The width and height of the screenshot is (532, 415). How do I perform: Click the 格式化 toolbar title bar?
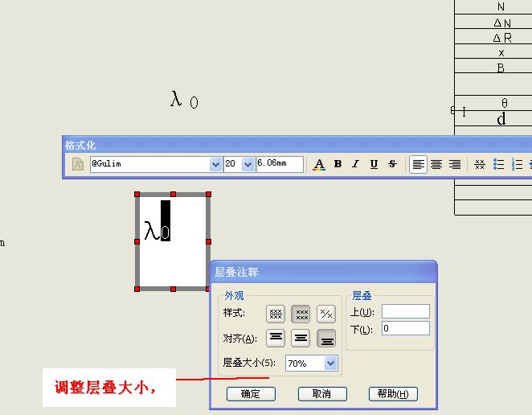(x=297, y=146)
